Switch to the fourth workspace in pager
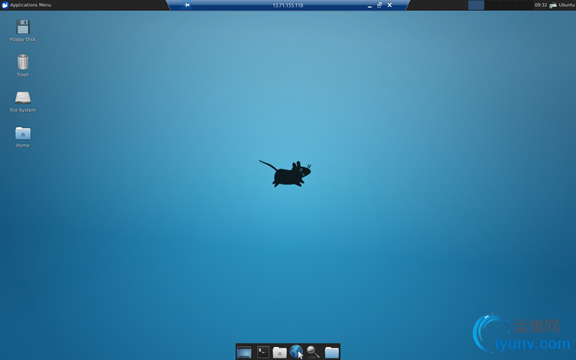This screenshot has width=576, height=360. 525,5
